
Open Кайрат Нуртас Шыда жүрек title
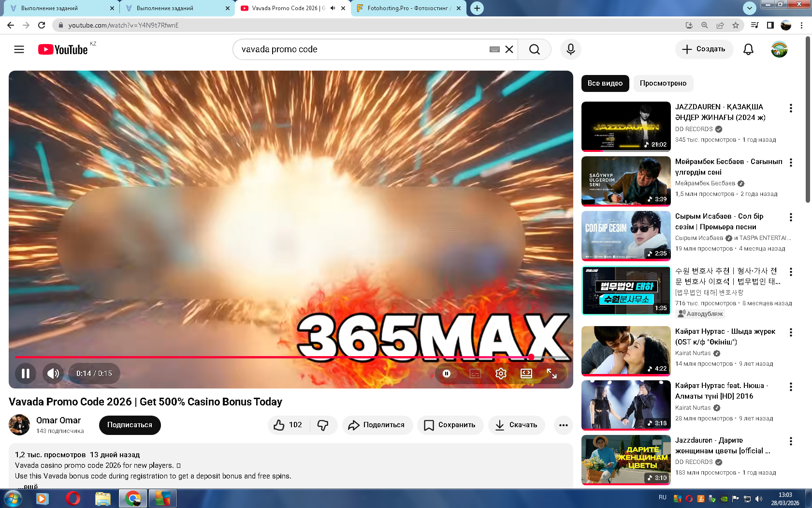(725, 337)
